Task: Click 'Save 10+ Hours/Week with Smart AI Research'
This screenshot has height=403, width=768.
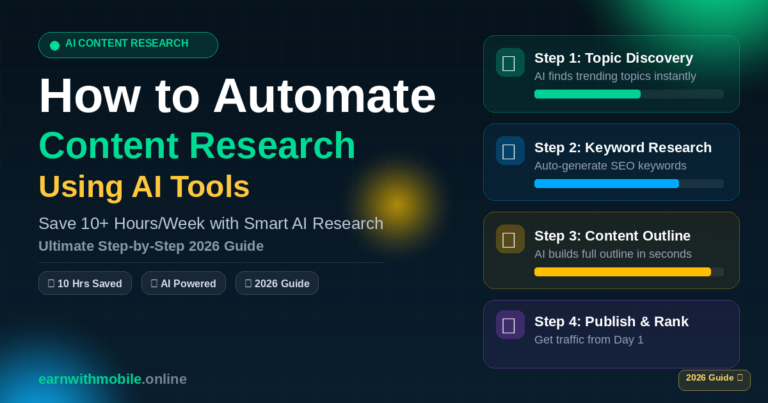Action: pos(211,223)
